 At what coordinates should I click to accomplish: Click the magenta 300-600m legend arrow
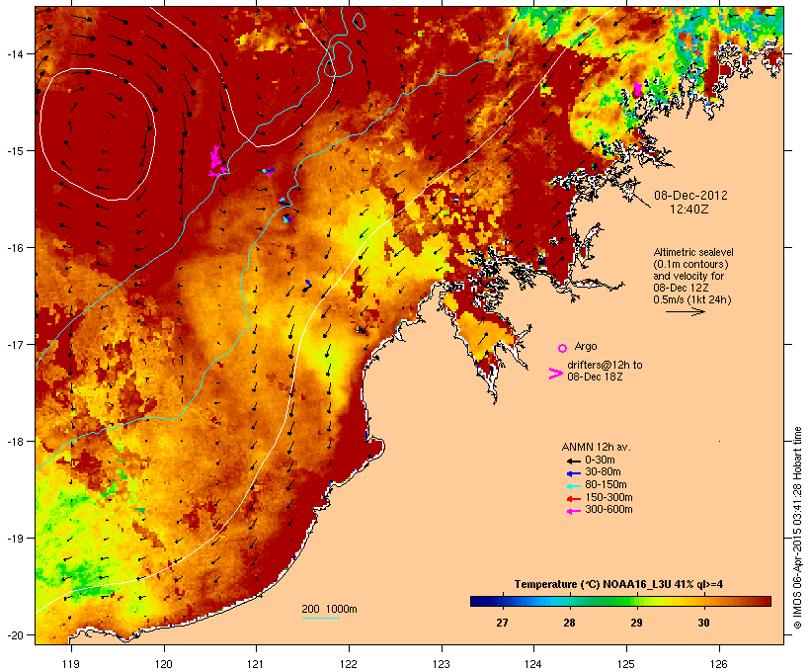pyautogui.click(x=573, y=511)
